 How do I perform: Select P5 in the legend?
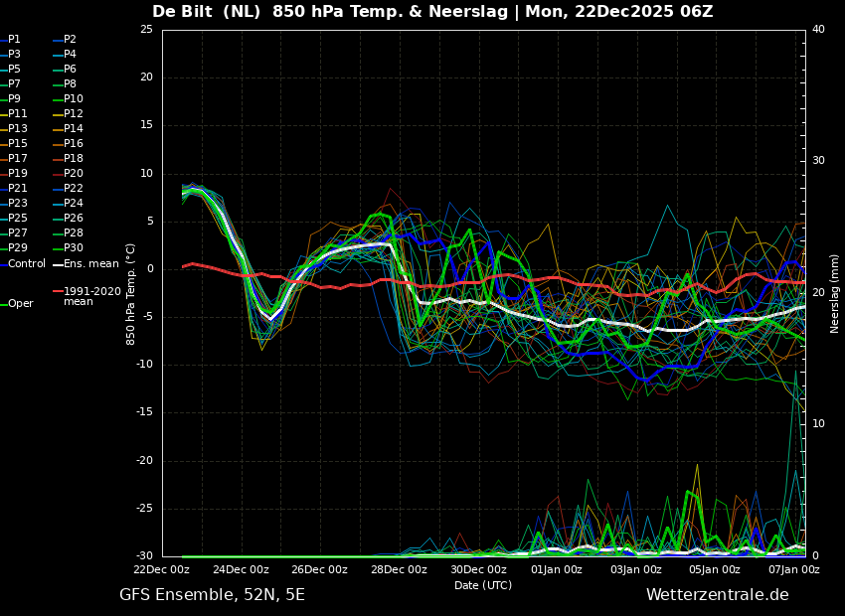pos(11,69)
